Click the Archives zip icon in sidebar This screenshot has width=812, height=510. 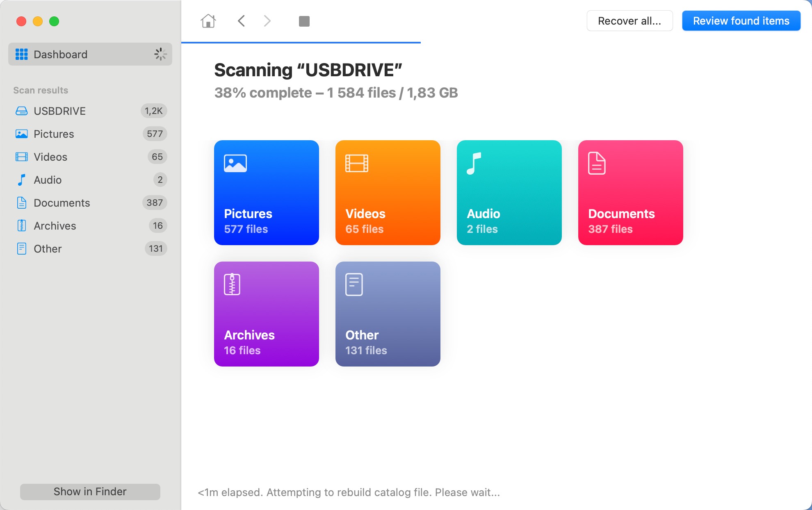coord(21,226)
